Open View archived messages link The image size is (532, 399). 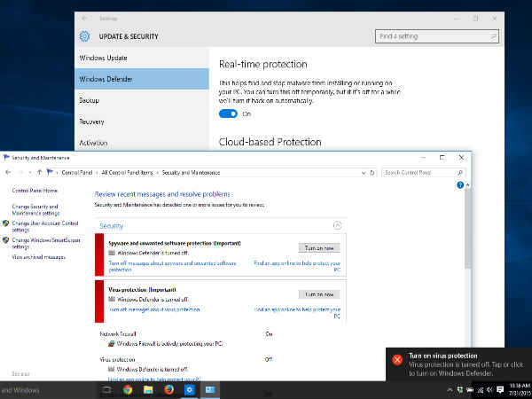(39, 257)
